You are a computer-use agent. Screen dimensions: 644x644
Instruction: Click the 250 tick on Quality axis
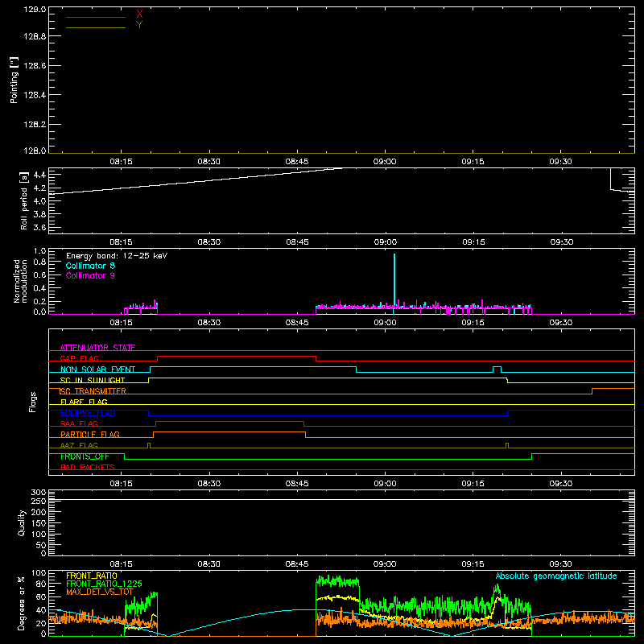[39, 501]
